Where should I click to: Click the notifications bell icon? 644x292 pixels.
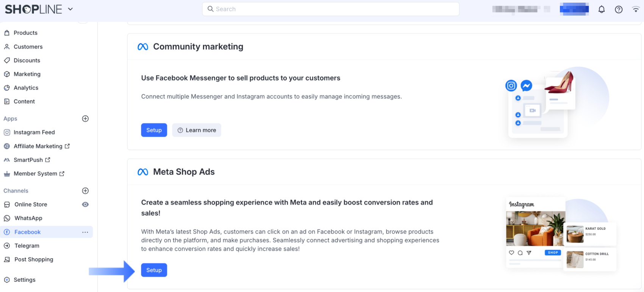tap(602, 9)
